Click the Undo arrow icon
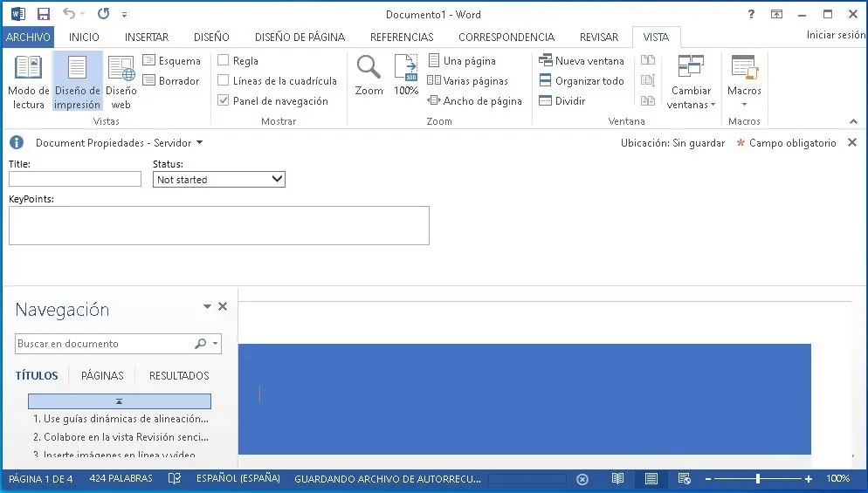The height and width of the screenshot is (493, 868). coord(69,13)
